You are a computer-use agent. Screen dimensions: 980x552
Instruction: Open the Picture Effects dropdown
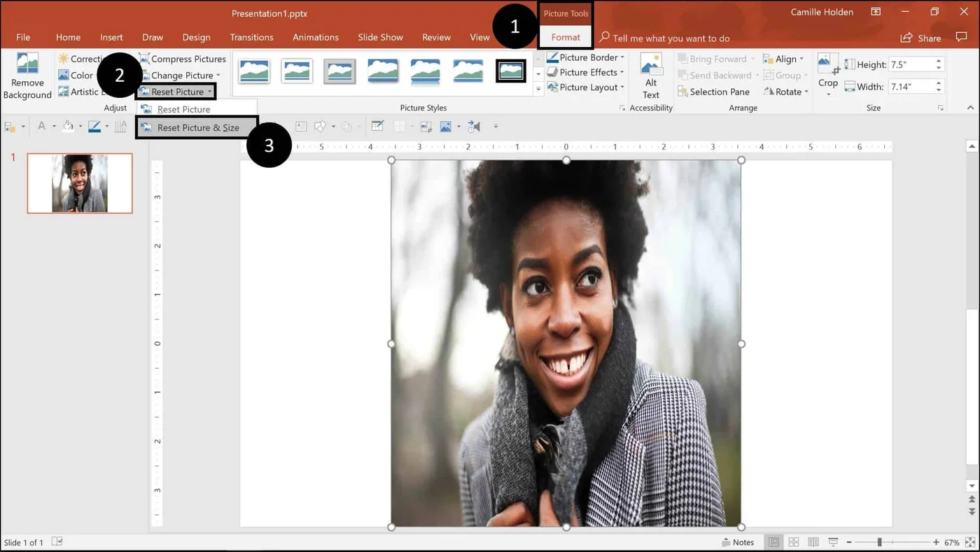tap(586, 73)
